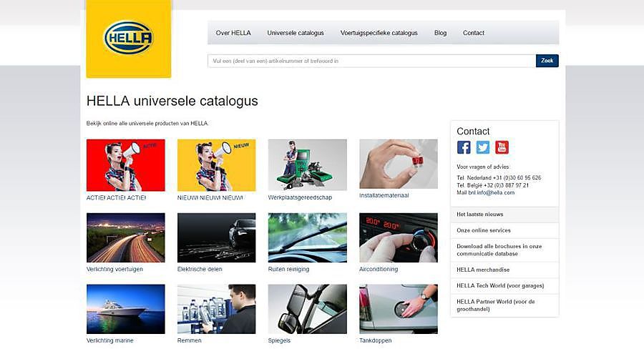
Task: Open HELLA merchandise sidebar link
Action: 504,270
